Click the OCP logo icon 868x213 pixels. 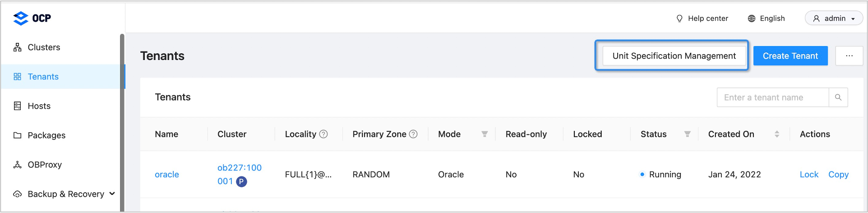(x=21, y=18)
